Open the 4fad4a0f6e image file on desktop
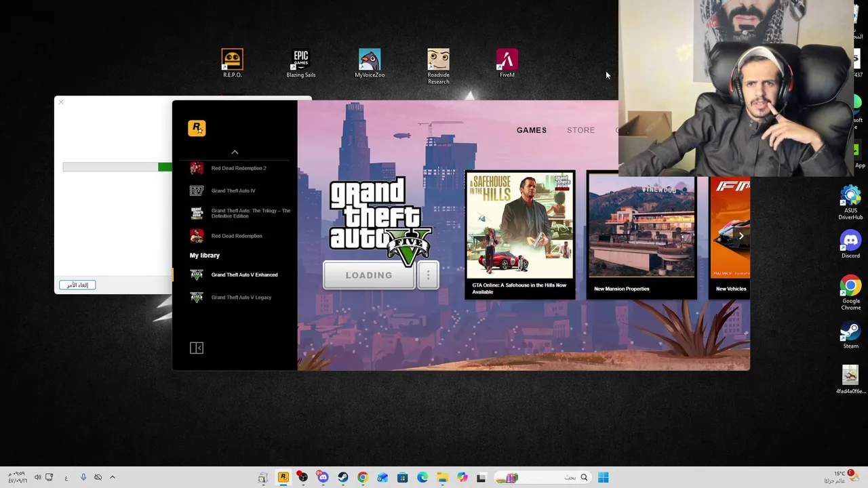Viewport: 868px width, 488px height. coord(850,380)
